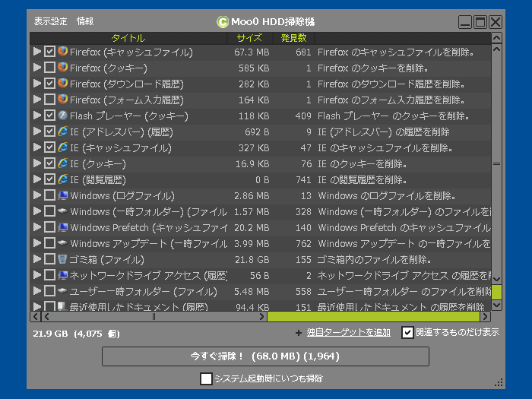
Task: Click the IE icon beside アドレスバー 履歴
Action: tap(63, 131)
